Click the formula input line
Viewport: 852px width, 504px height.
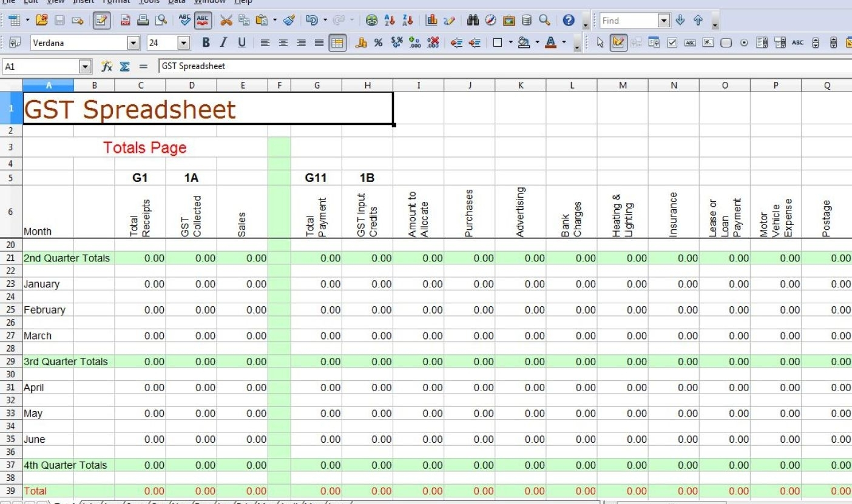(x=505, y=67)
